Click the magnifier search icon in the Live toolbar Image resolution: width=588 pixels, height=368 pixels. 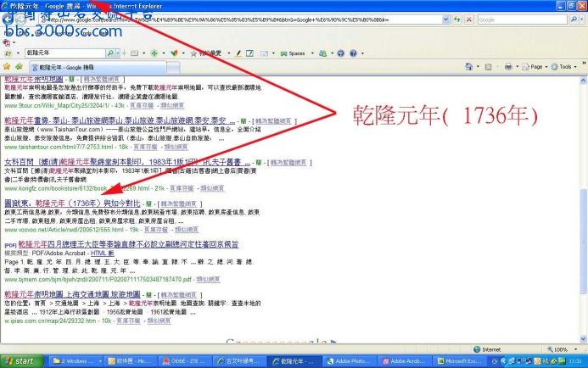coord(110,53)
